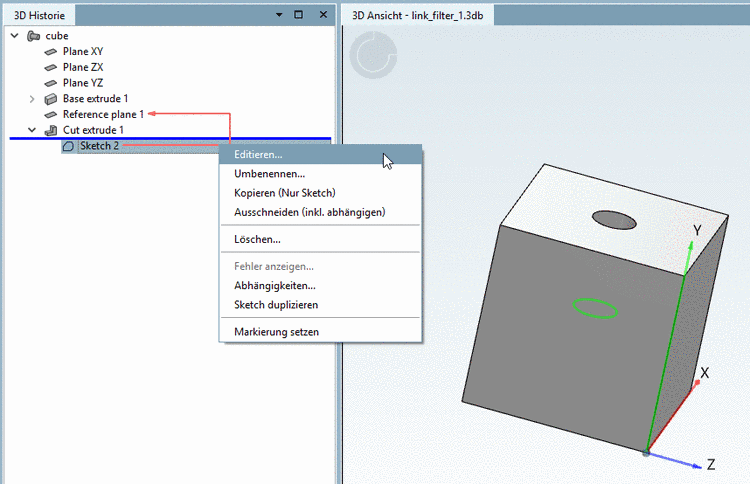Click the hole on the cube's top face
This screenshot has height=484, width=750.
tap(614, 220)
